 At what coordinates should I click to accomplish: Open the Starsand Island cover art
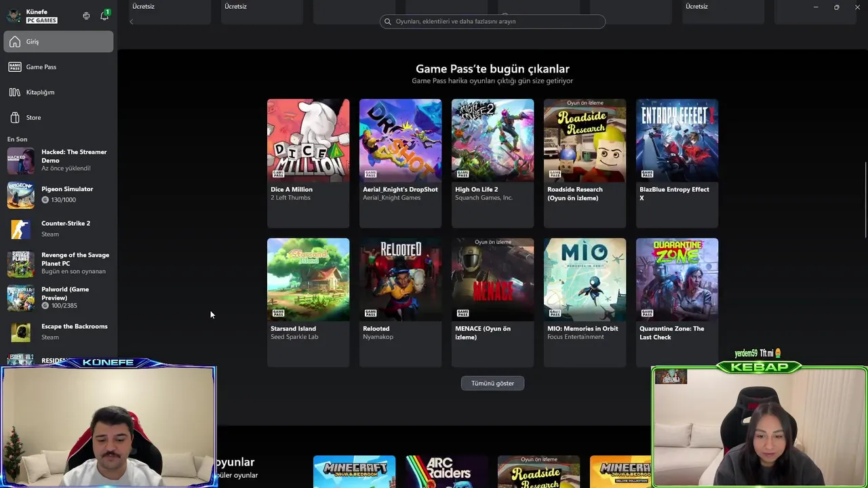click(309, 279)
